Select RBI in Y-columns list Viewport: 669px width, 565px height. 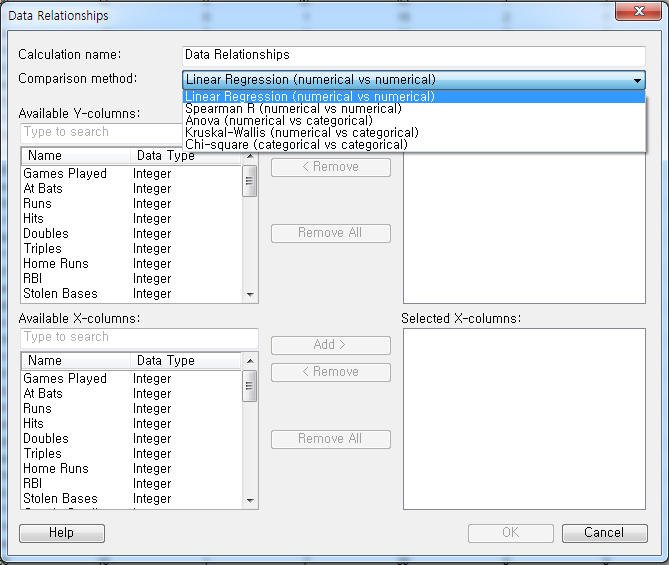[131, 278]
